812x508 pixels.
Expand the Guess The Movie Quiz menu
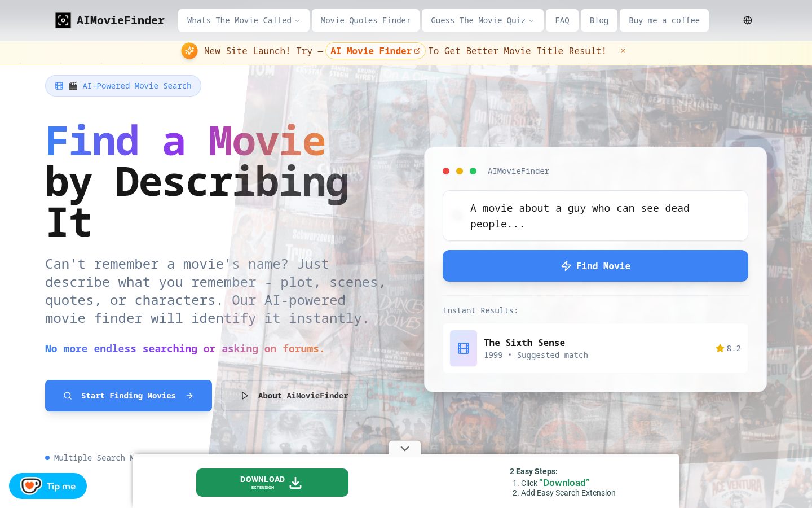pyautogui.click(x=483, y=20)
